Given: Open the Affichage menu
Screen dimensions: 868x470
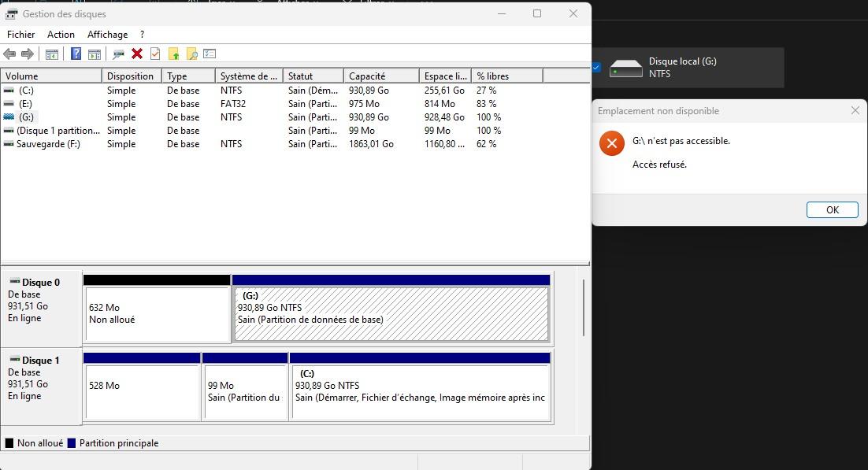Looking at the screenshot, I should click(107, 35).
